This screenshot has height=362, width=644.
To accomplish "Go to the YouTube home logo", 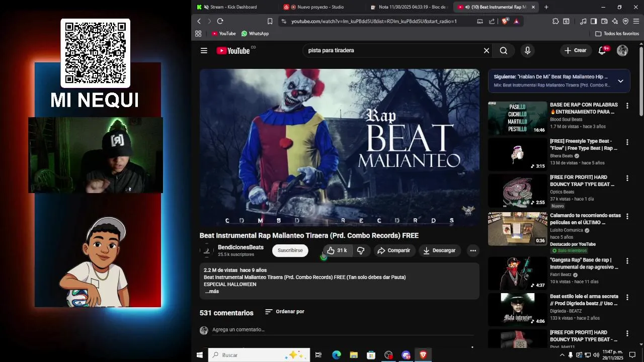I will [x=233, y=50].
